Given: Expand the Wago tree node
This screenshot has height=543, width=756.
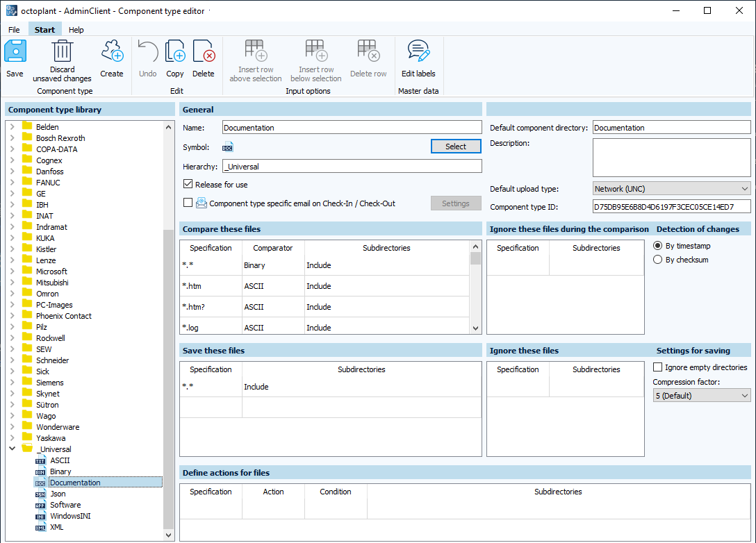Looking at the screenshot, I should 13,415.
